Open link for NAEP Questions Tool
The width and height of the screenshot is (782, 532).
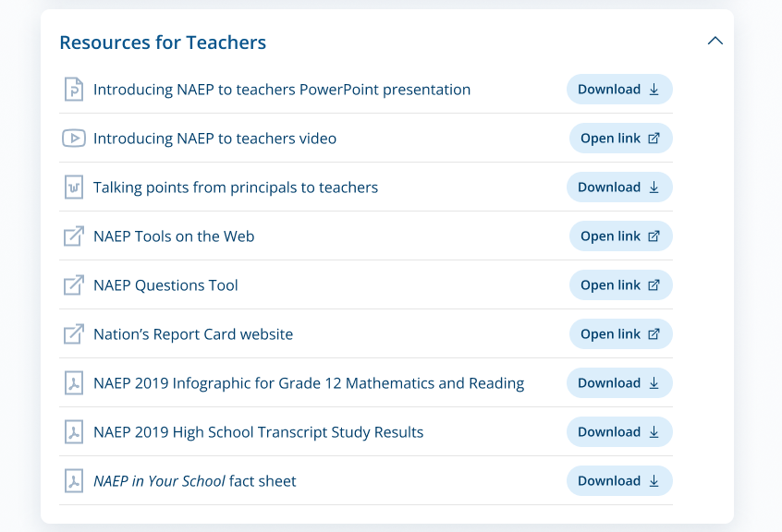620,285
